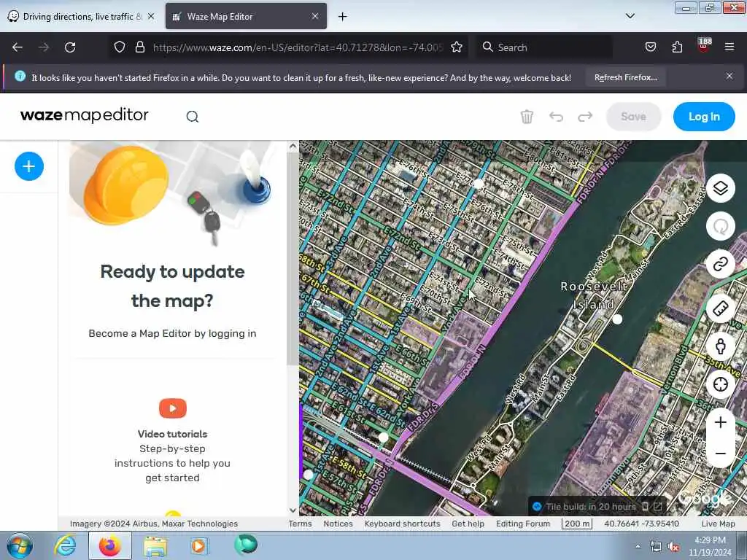The image size is (747, 560).
Task: Open the Live Map link
Action: click(x=718, y=524)
